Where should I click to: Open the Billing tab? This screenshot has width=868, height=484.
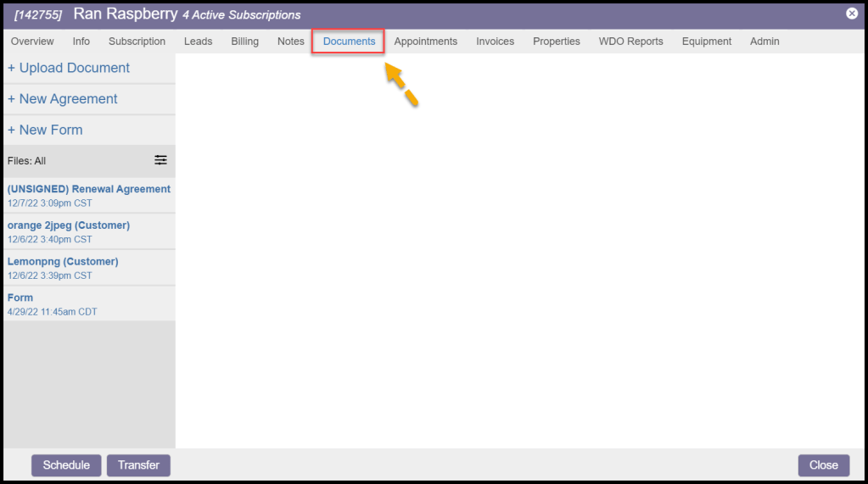(x=245, y=42)
